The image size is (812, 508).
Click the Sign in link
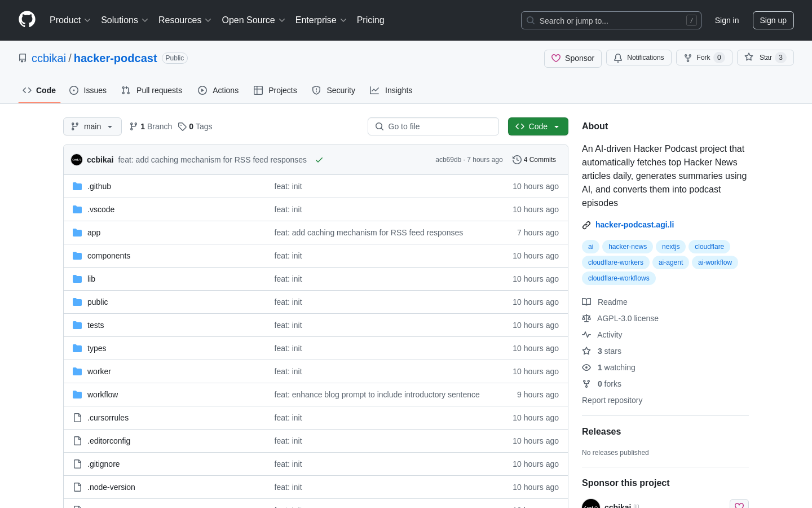(727, 20)
